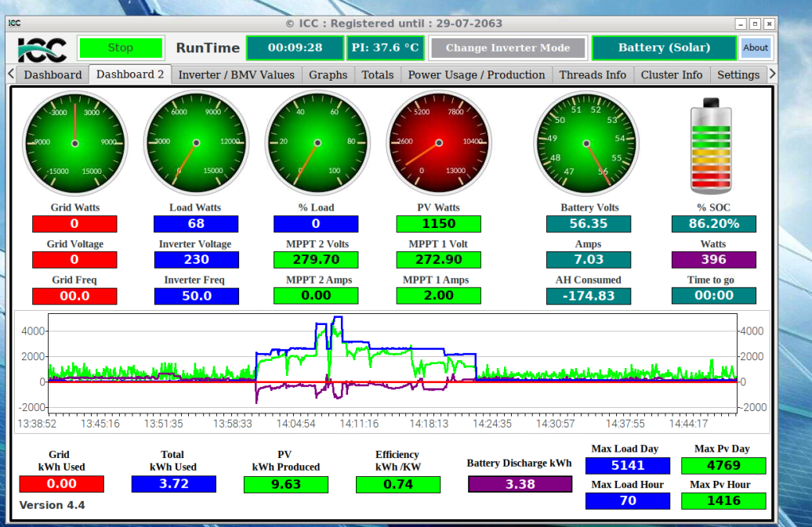Image resolution: width=812 pixels, height=527 pixels.
Task: Click the Change Inverter Mode button
Action: click(x=508, y=48)
